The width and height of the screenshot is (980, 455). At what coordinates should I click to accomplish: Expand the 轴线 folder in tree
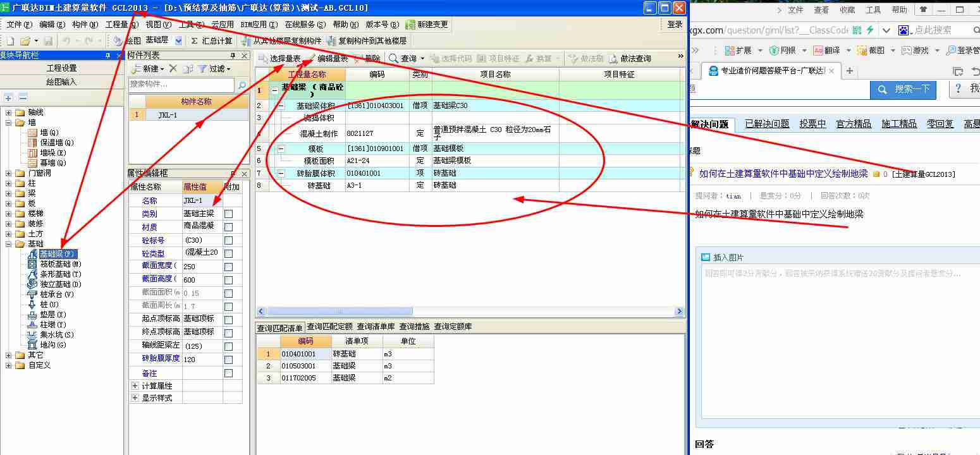coord(9,112)
